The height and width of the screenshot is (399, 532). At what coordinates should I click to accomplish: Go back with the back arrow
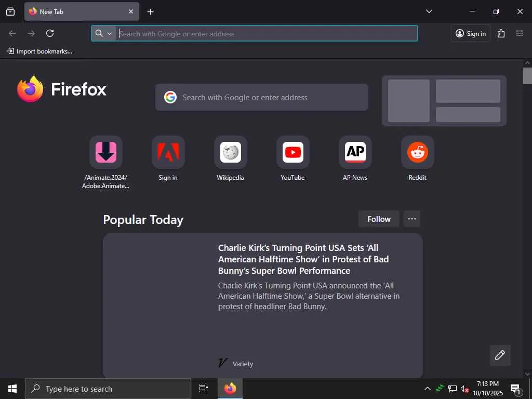coord(12,33)
